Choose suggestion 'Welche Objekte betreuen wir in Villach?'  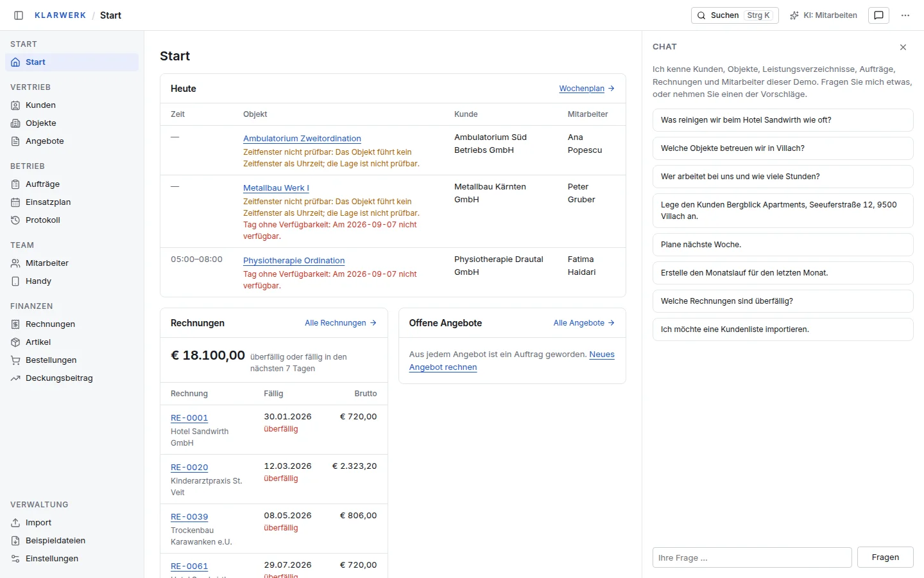(x=783, y=148)
